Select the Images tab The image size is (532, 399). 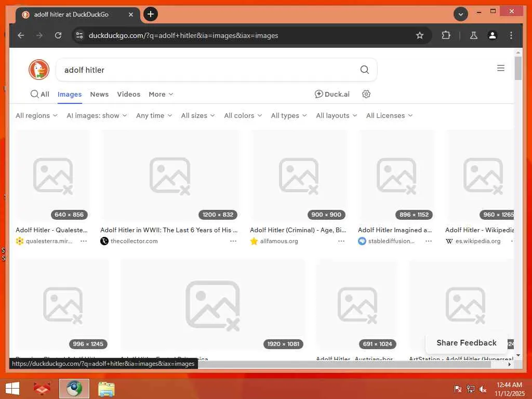click(70, 95)
